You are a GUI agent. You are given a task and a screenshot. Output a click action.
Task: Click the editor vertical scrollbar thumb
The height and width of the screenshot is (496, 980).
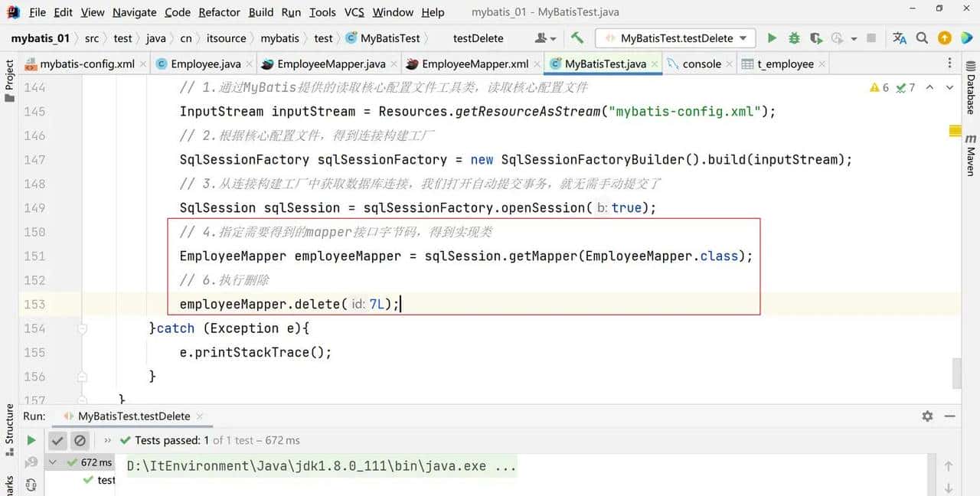956,373
